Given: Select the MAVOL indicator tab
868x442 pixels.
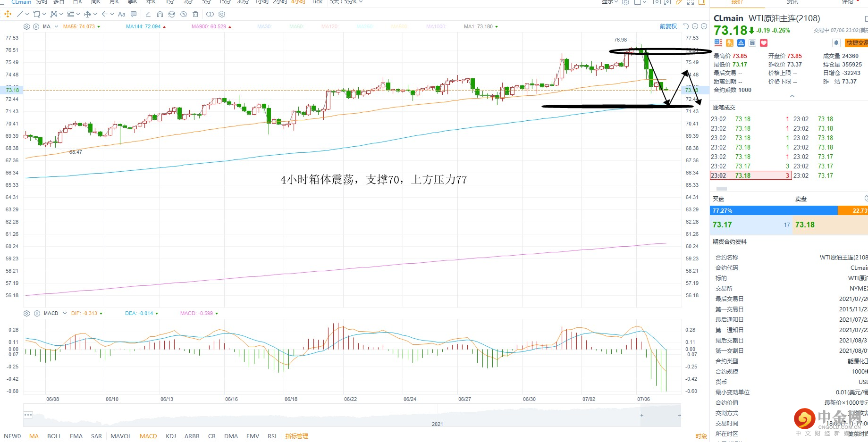Looking at the screenshot, I should pos(121,436).
